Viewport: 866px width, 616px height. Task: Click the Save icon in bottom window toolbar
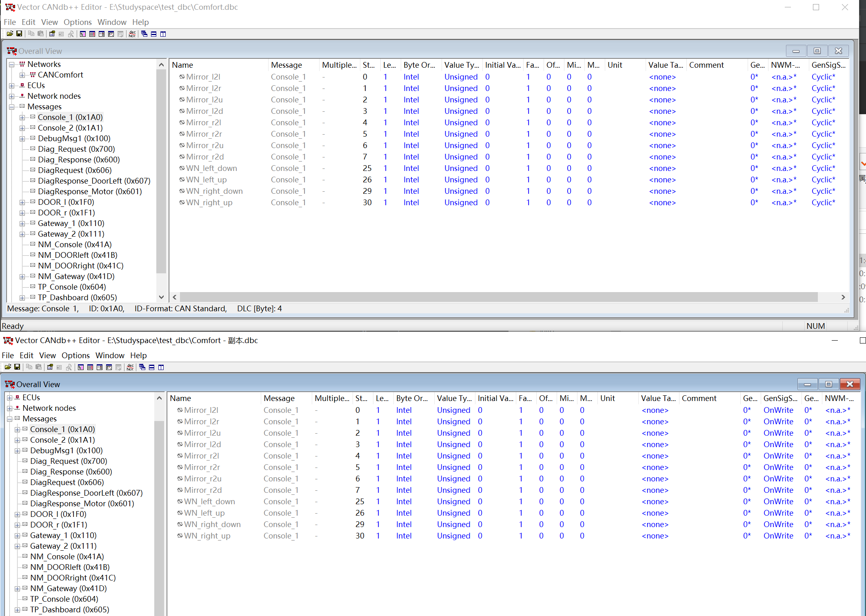click(17, 367)
